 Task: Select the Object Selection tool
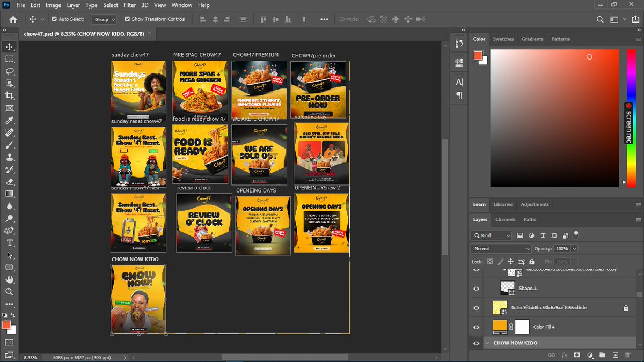10,84
